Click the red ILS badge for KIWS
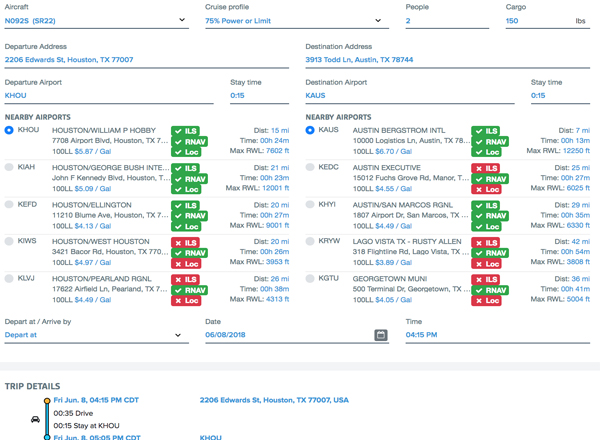This screenshot has width=600, height=440. pyautogui.click(x=187, y=242)
